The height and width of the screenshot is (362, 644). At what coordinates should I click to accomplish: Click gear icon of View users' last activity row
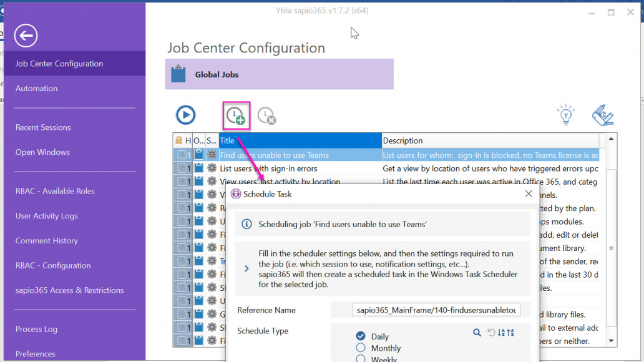pyautogui.click(x=212, y=181)
